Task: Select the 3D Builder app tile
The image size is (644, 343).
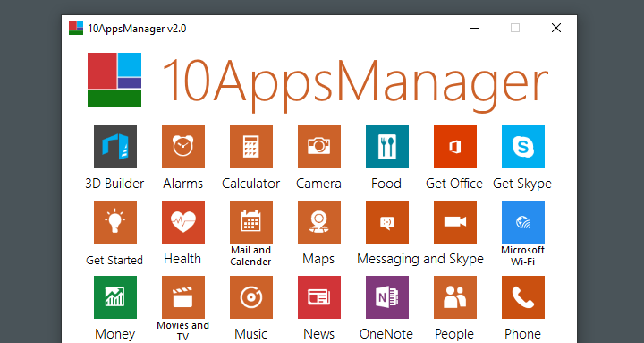Action: point(115,147)
